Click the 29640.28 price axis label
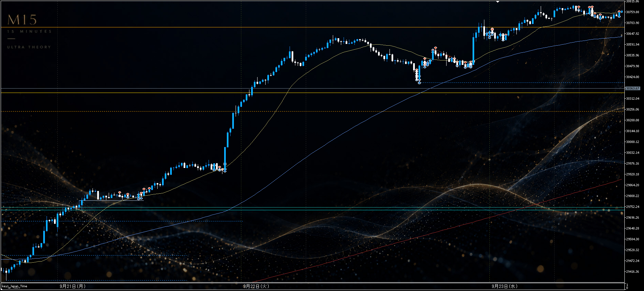 [x=633, y=228]
